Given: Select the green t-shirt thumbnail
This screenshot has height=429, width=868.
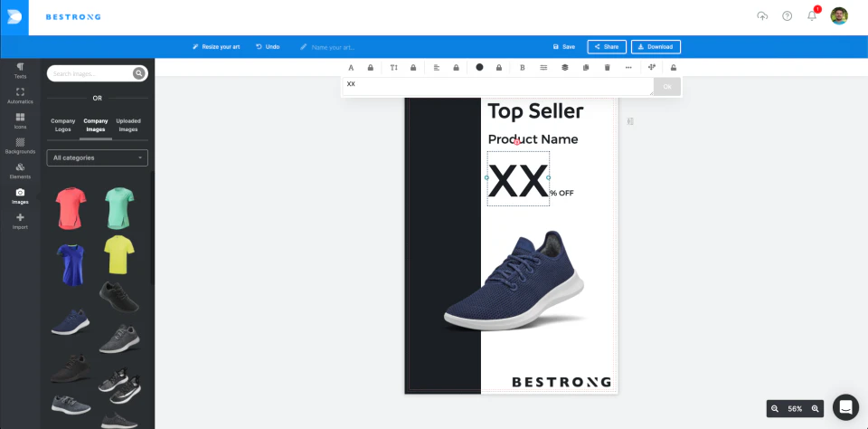Looking at the screenshot, I should 119,208.
